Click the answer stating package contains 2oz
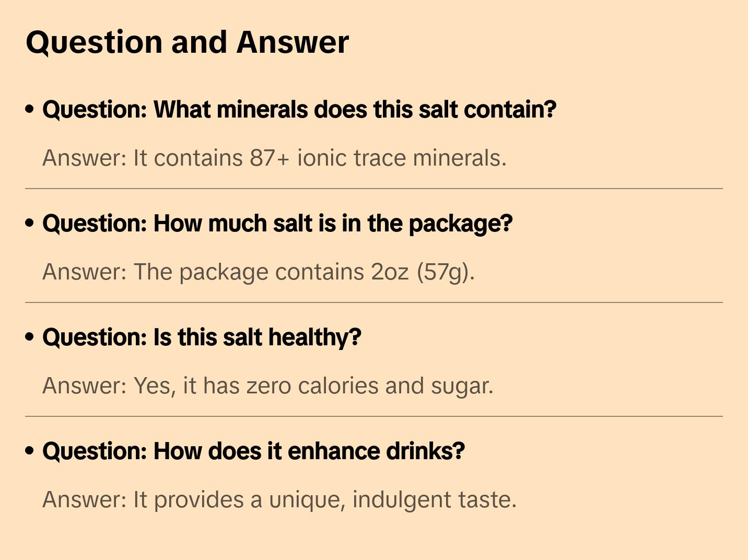 click(258, 272)
